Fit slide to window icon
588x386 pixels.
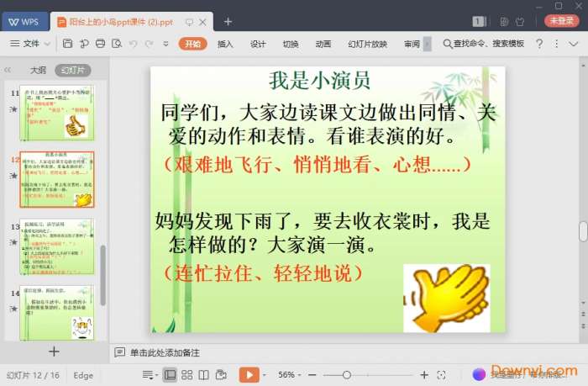click(x=441, y=375)
